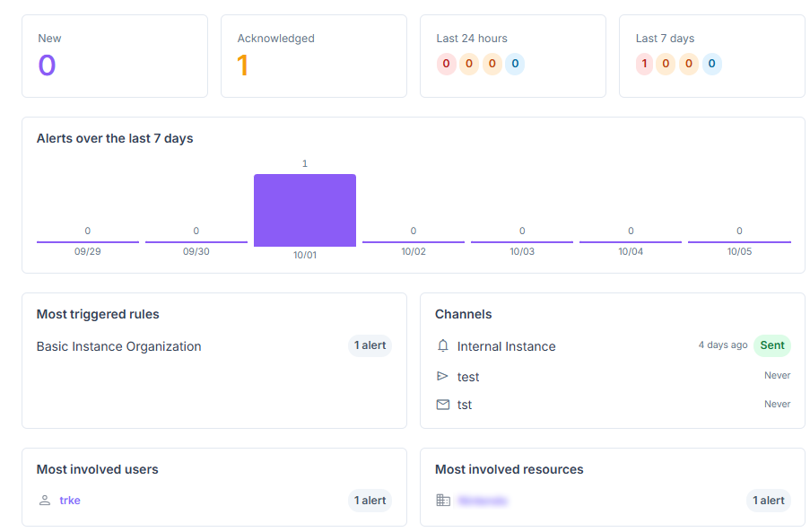Select the tst channel row
This screenshot has width=810, height=532.
614,405
